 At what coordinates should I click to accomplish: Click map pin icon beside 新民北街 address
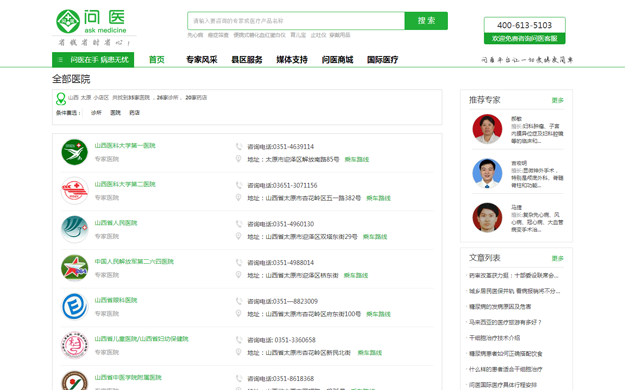(x=238, y=352)
